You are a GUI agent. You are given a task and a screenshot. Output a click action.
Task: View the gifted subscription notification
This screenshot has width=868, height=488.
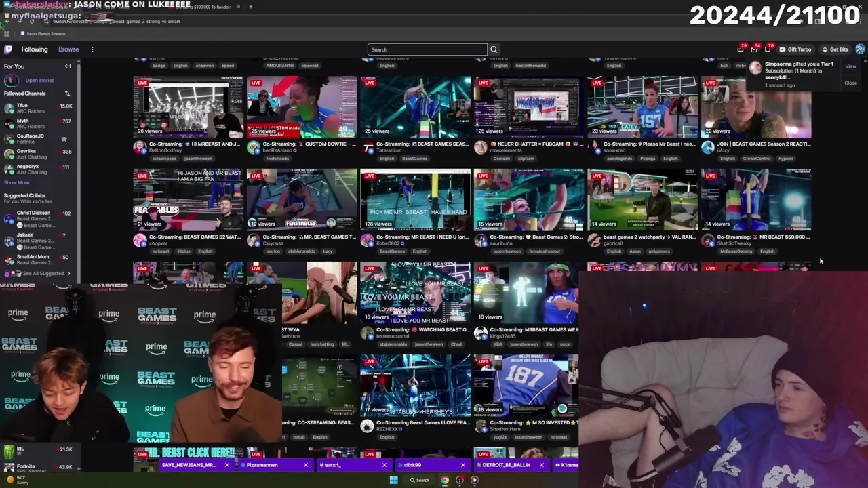[x=850, y=66]
